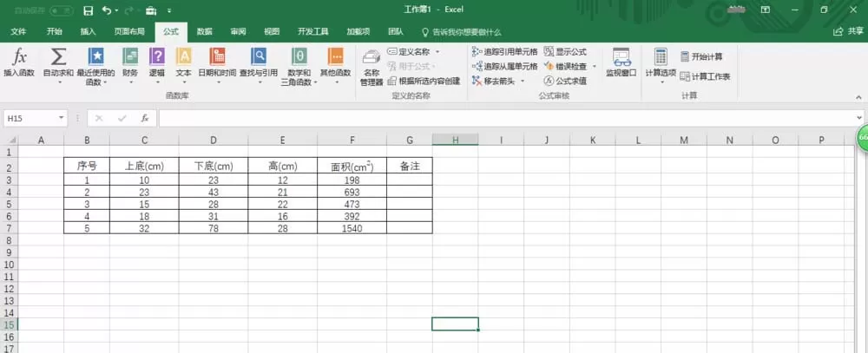Screen dimensions: 868x353
Task: Switch to the Insert (插入) tab
Action: click(88, 32)
